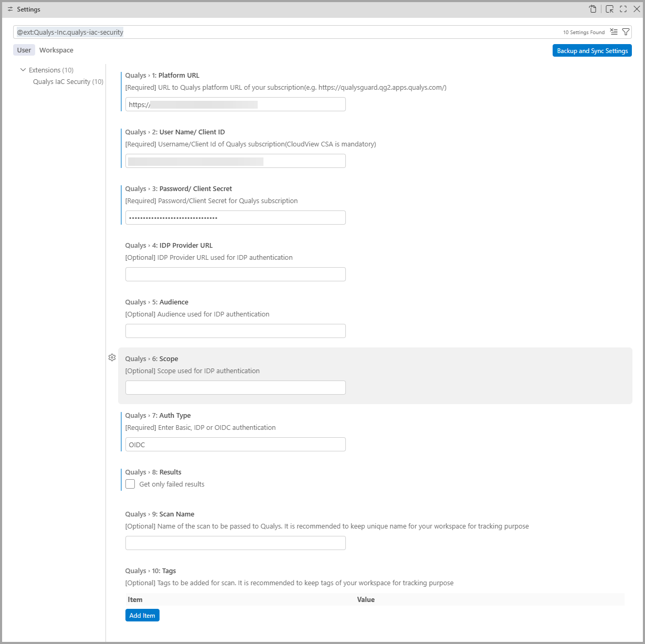Click 'Qualys › 7: Auth Type' heading
This screenshot has width=645, height=644.
coord(158,415)
